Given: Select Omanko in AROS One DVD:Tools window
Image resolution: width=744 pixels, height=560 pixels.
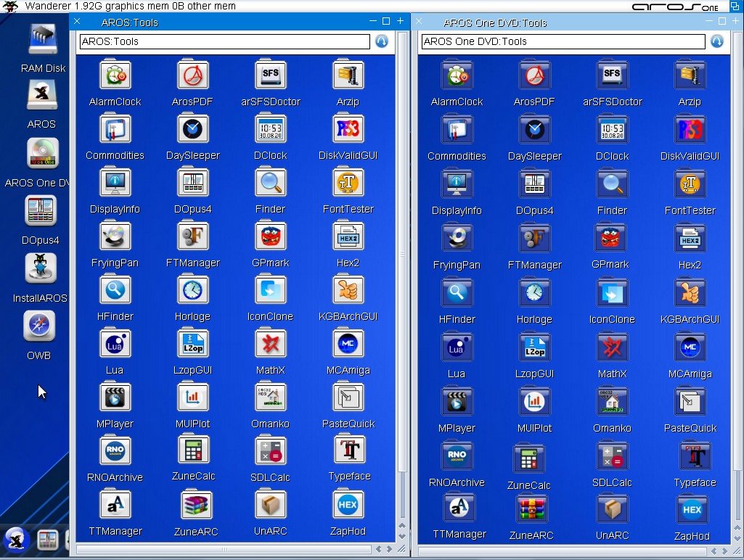Looking at the screenshot, I should pyautogui.click(x=612, y=401).
